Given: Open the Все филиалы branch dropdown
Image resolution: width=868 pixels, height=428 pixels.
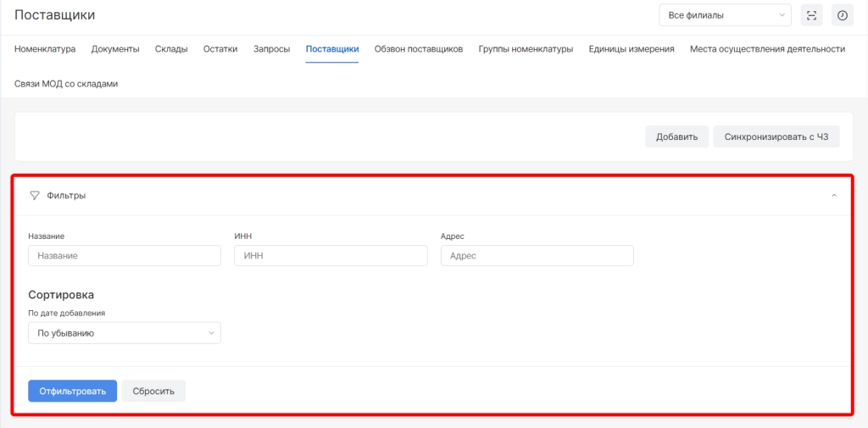Looking at the screenshot, I should coord(725,15).
